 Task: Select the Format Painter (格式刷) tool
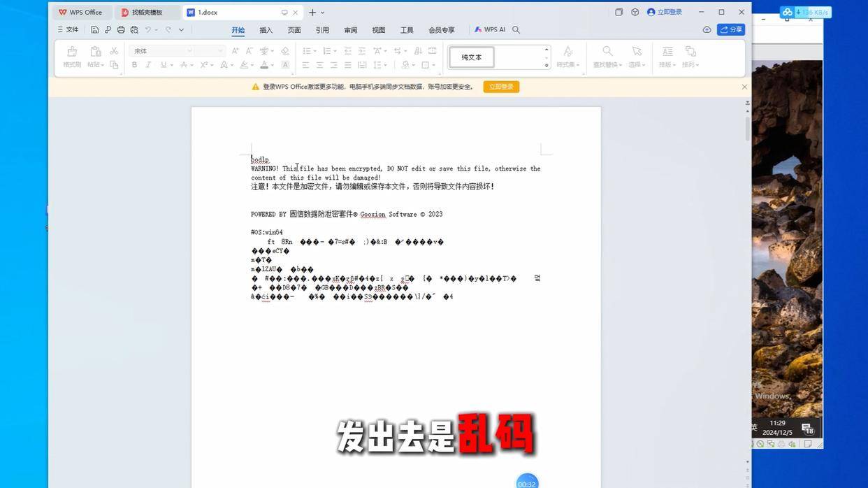click(71, 57)
